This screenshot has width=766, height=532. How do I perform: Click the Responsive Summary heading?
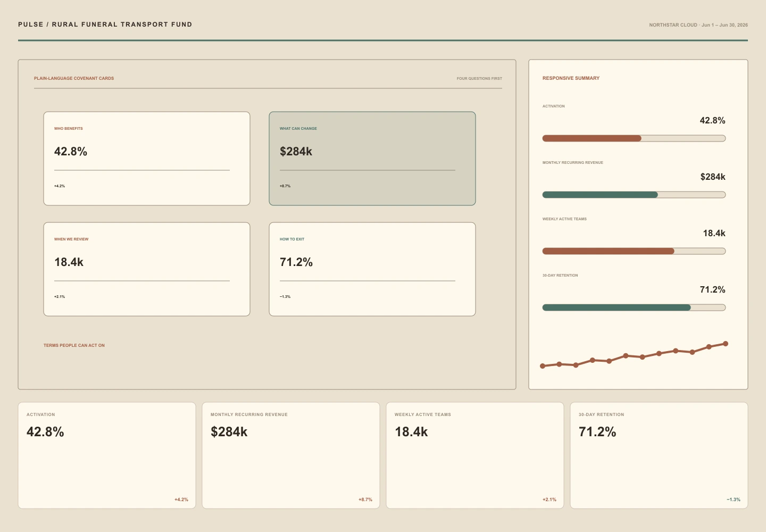click(571, 78)
